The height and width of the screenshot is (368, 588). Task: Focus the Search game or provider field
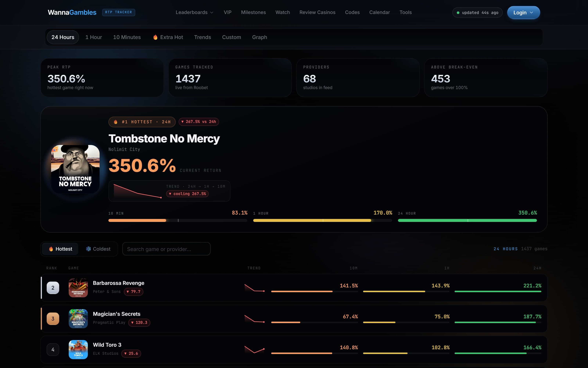pos(166,249)
